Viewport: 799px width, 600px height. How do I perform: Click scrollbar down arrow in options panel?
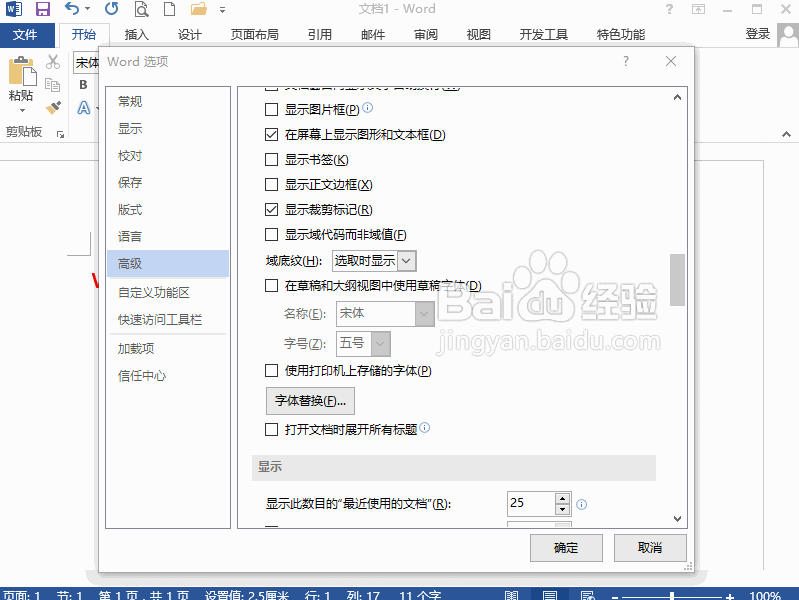pyautogui.click(x=677, y=519)
